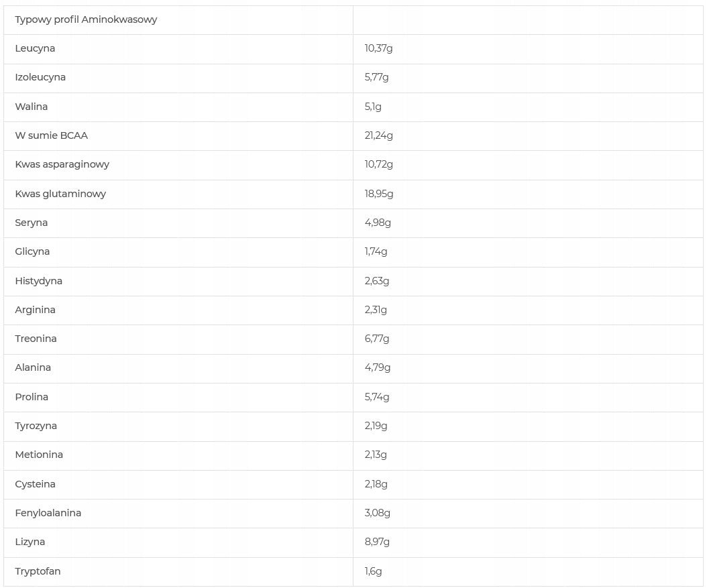Select the Prolina row label

32,396
